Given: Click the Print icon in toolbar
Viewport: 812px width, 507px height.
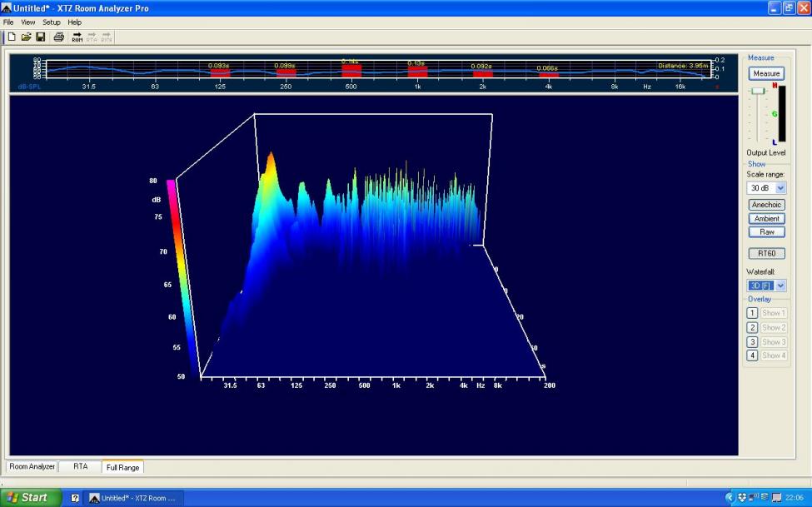Looking at the screenshot, I should [59, 37].
